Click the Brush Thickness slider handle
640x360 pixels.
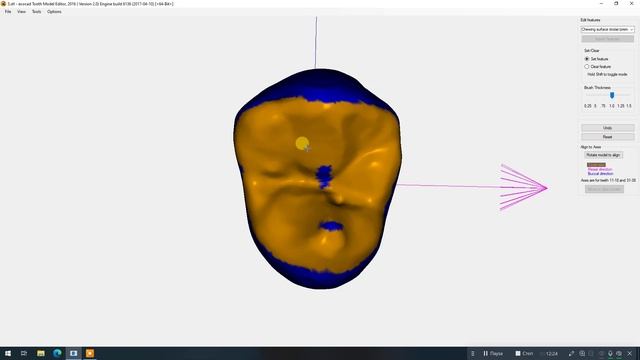tap(612, 95)
